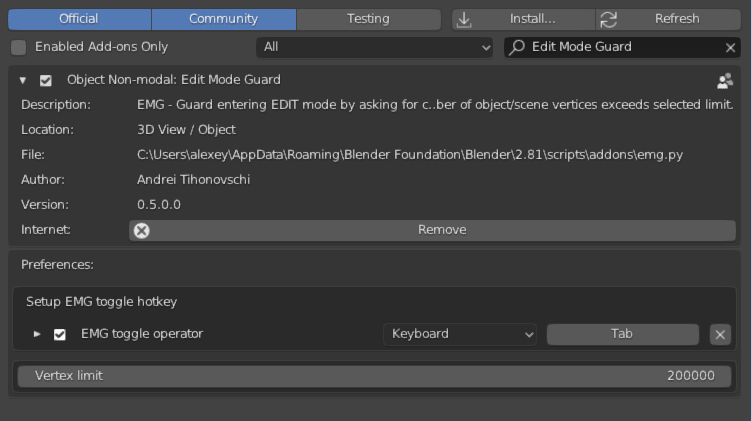Open the Keyboard input type dropdown

click(460, 334)
